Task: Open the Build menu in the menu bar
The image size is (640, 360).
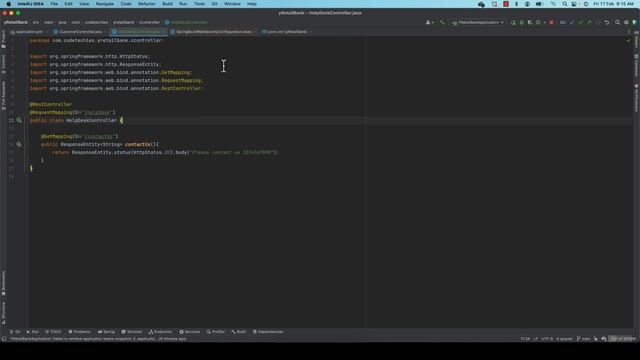Action: coord(167,4)
